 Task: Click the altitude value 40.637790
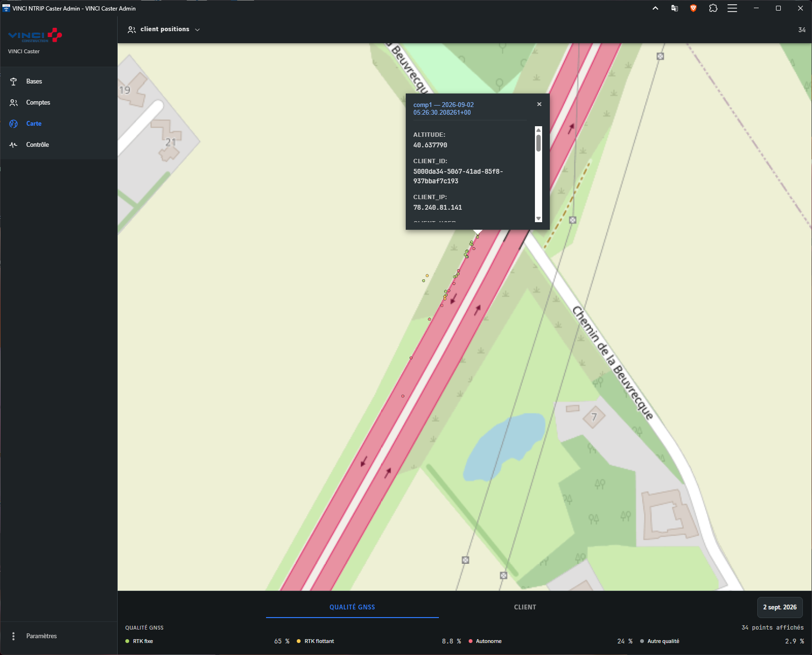pyautogui.click(x=430, y=145)
